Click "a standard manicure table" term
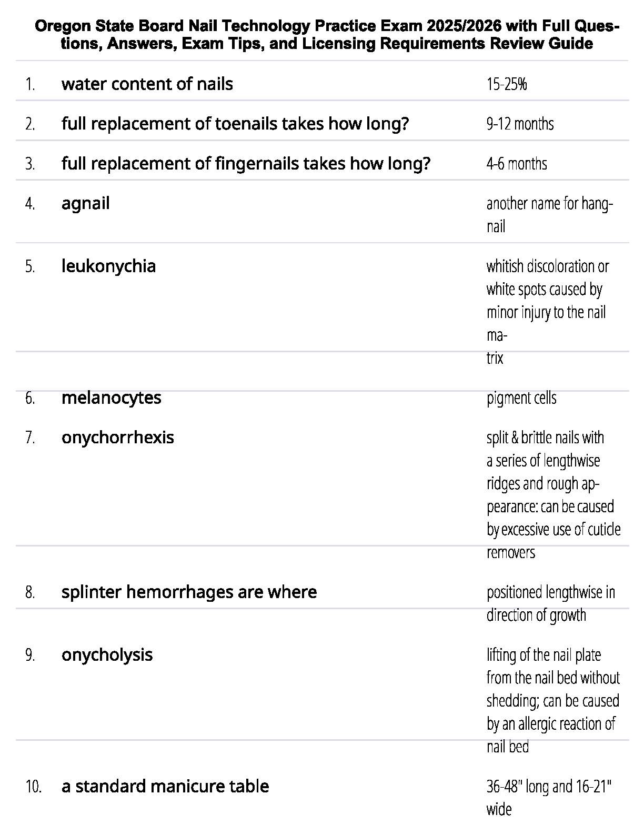Viewport: 644px width, 834px height. [x=165, y=787]
